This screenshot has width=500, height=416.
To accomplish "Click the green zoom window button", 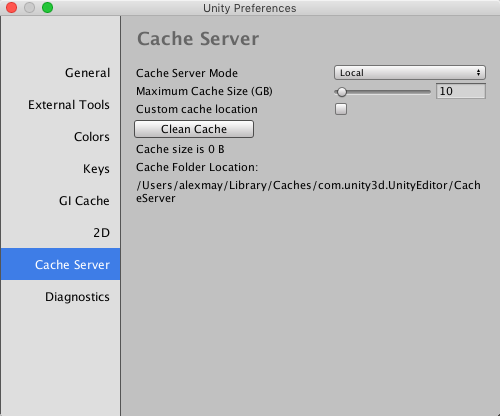I will [48, 7].
